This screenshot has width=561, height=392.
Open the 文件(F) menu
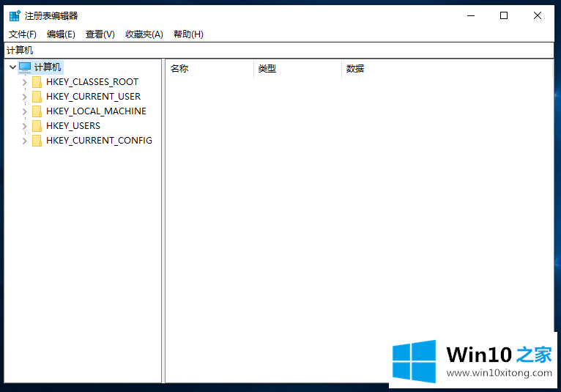click(x=22, y=34)
